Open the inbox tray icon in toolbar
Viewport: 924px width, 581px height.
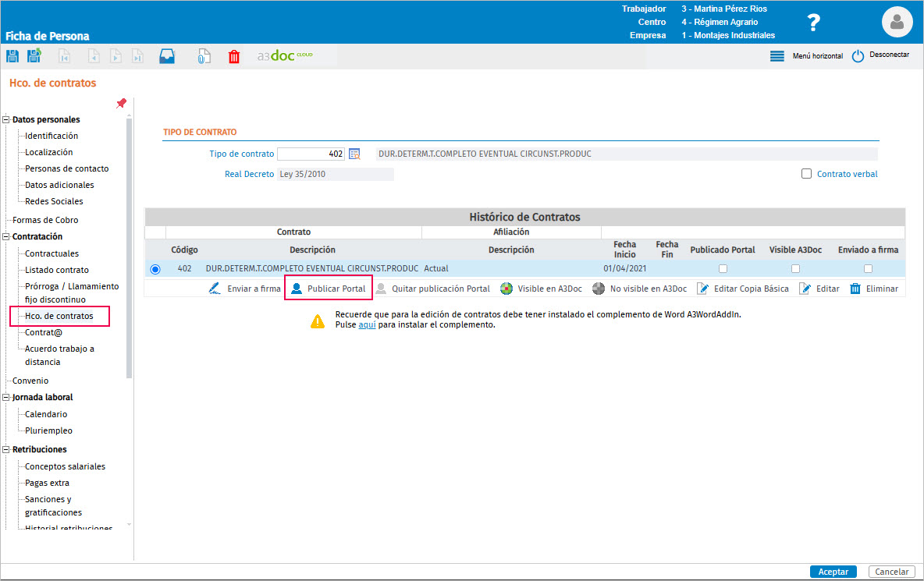click(167, 56)
